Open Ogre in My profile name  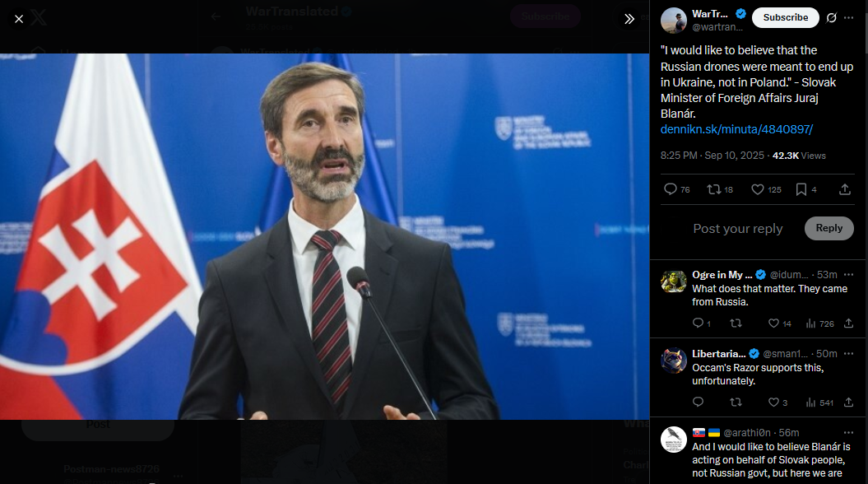pos(722,275)
